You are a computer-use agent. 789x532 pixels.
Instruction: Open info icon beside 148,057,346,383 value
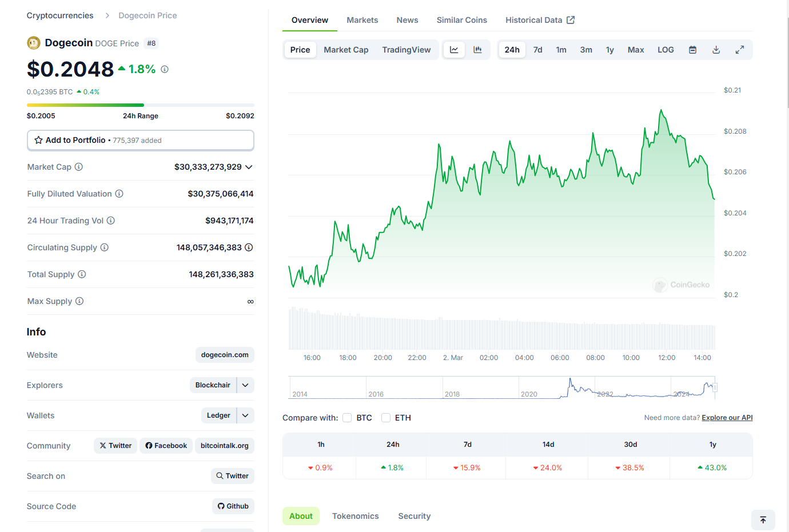pyautogui.click(x=249, y=247)
